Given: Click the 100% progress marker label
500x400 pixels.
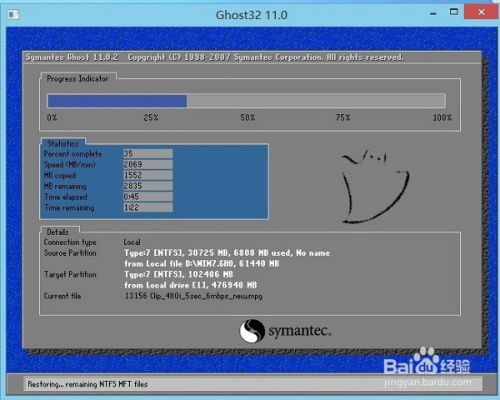Looking at the screenshot, I should pyautogui.click(x=442, y=118).
